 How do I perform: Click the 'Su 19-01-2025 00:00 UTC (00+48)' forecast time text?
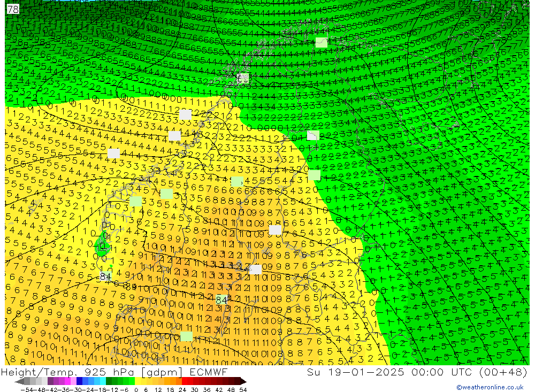click(x=417, y=372)
